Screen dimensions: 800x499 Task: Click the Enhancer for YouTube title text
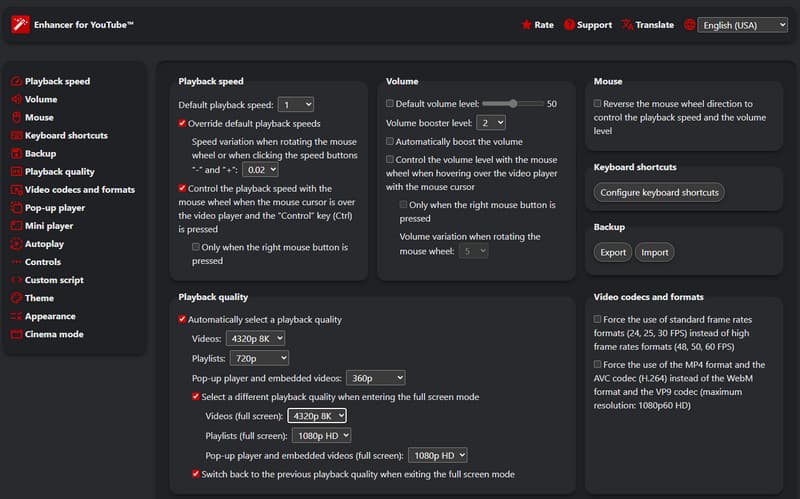(84, 24)
